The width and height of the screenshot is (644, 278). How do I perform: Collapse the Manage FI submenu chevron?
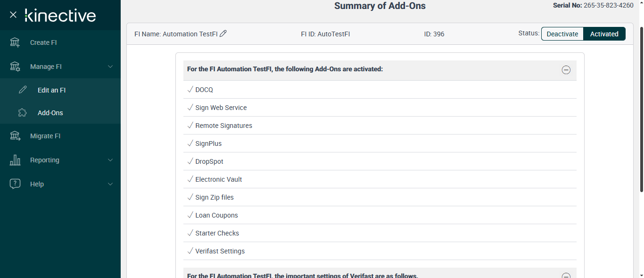click(110, 67)
